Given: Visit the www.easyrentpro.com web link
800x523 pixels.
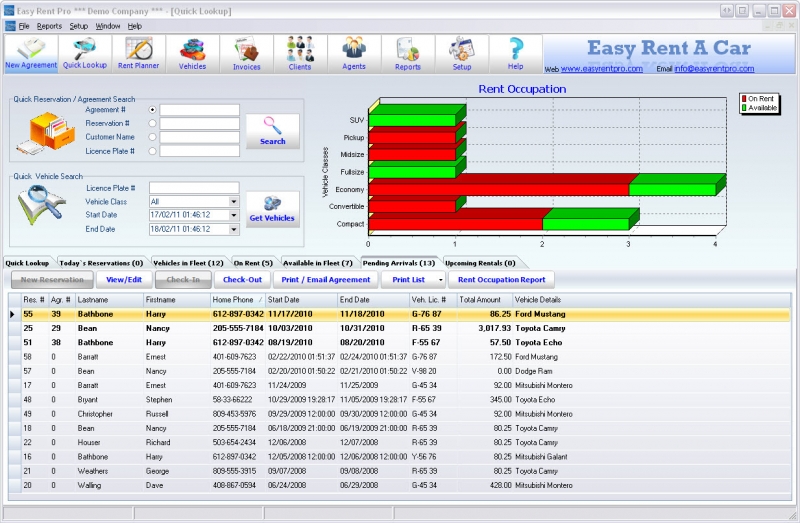Looking at the screenshot, I should 600,69.
